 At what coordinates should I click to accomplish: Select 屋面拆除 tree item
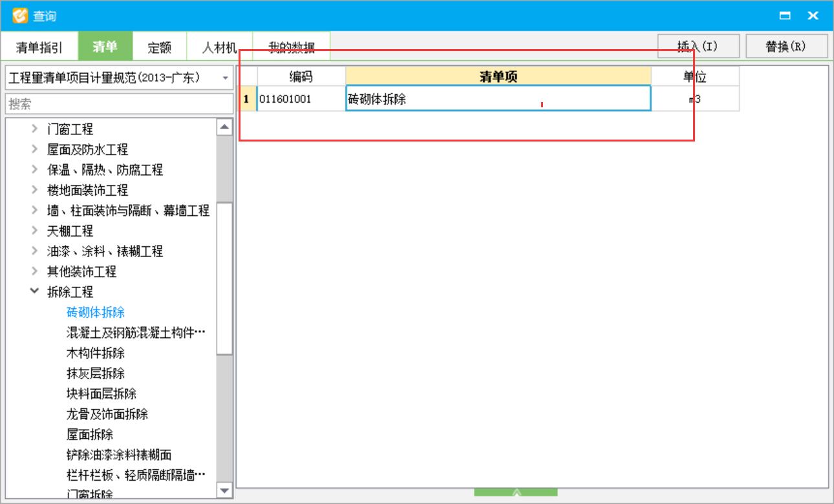(x=90, y=434)
